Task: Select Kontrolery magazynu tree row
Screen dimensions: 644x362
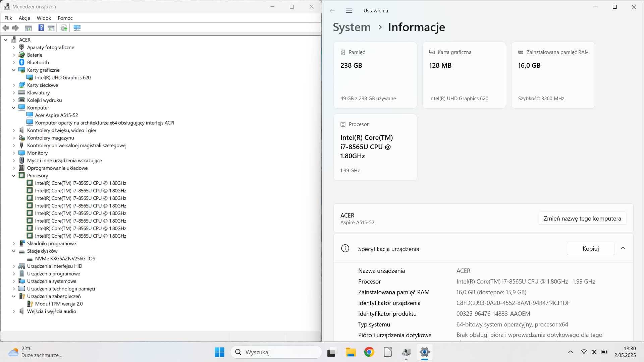Action: (51, 138)
